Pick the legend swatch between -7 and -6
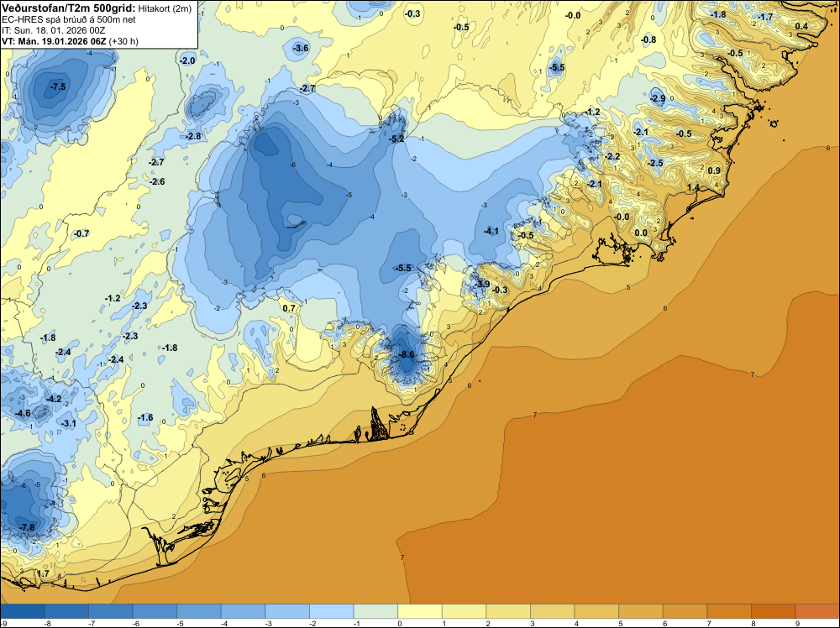This screenshot has height=628, width=840. coord(110,611)
